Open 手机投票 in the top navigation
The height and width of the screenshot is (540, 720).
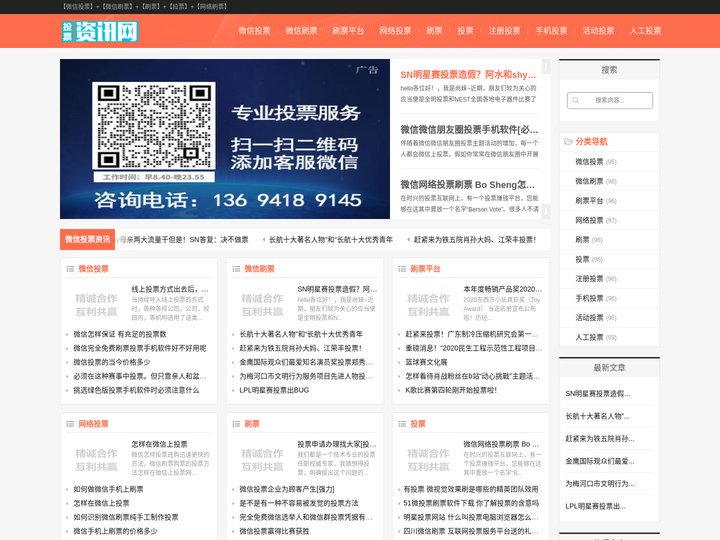point(551,31)
